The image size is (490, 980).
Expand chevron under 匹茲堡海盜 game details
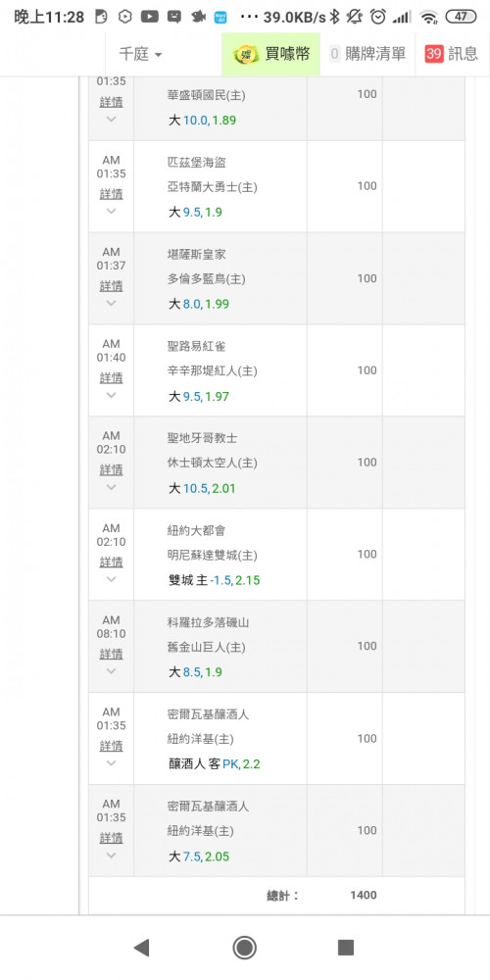[112, 211]
